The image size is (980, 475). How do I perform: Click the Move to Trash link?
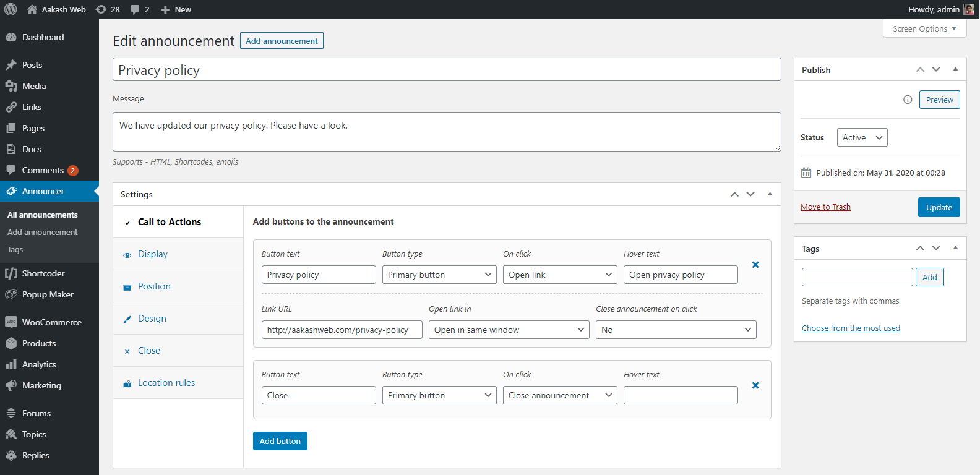coord(825,207)
